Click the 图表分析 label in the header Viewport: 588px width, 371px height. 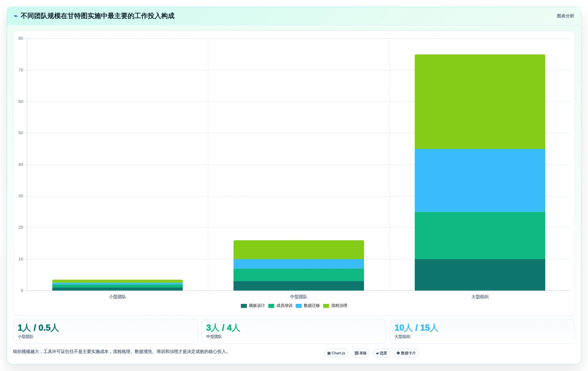pos(565,16)
